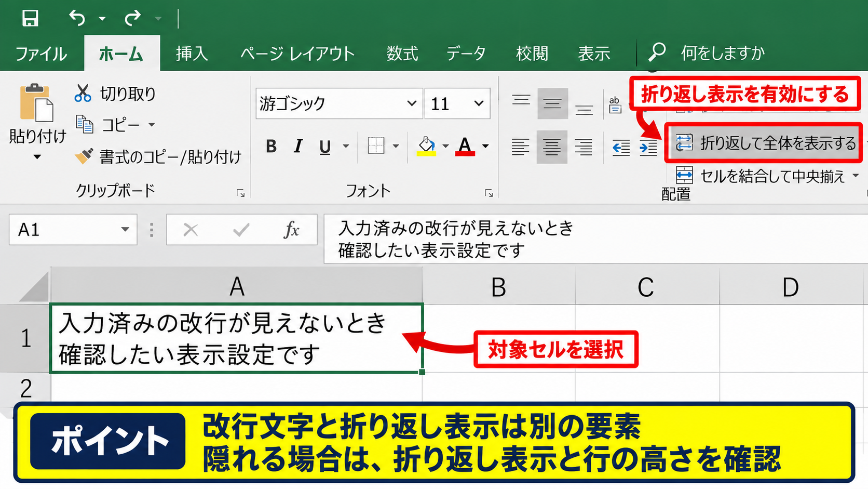Viewport: 868px width, 489px height.
Task: Click the Copy (コピー) icon
Action: pos(84,124)
